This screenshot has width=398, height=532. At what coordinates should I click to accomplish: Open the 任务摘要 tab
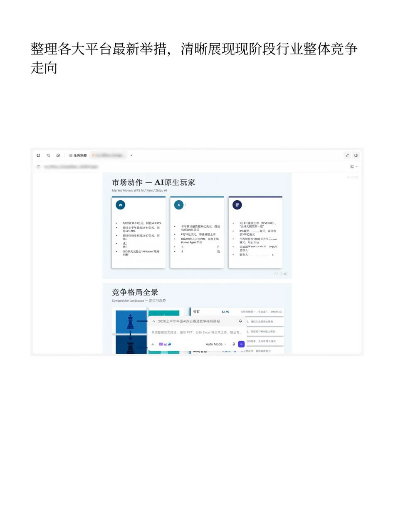[78, 155]
